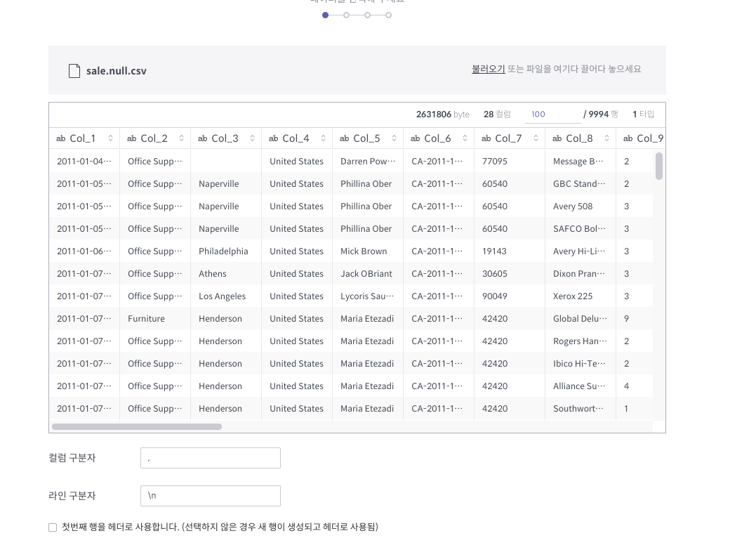
Task: Sort column Col_8 using its arrows
Action: tap(606, 138)
